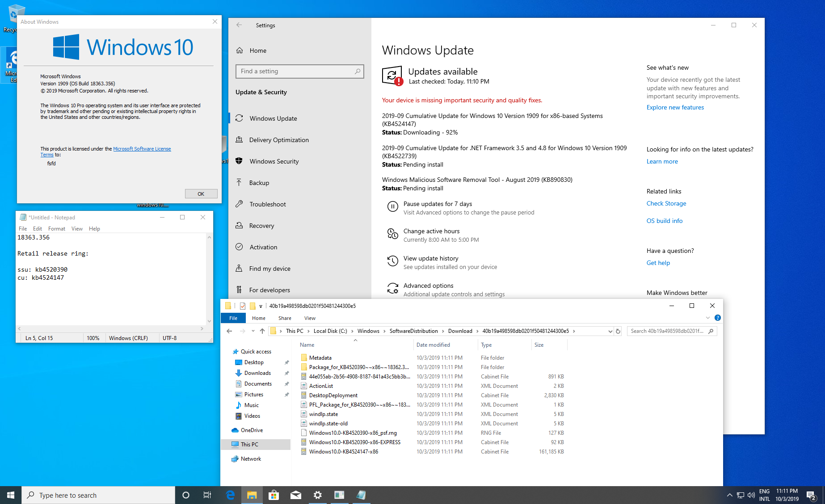This screenshot has width=825, height=504.
Task: Select Network in Explorer navigation pane
Action: click(x=251, y=459)
